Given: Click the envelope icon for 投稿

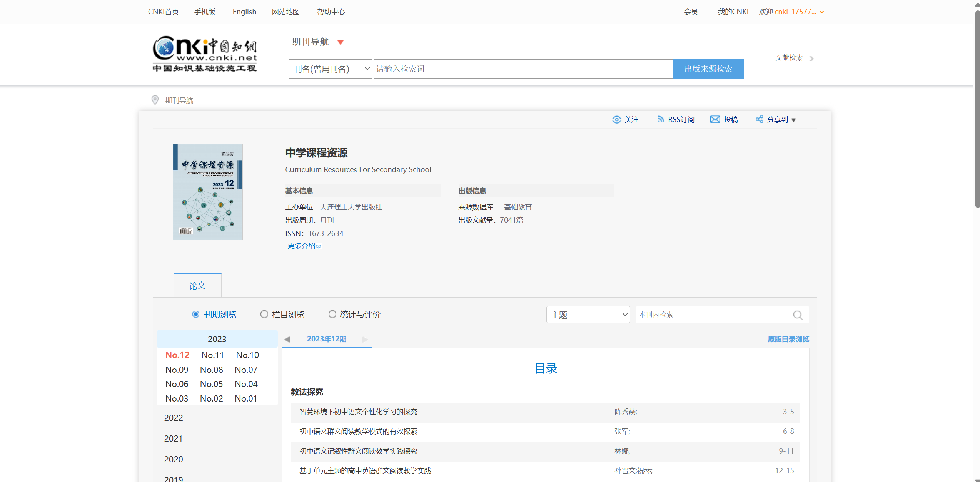Looking at the screenshot, I should pos(715,119).
